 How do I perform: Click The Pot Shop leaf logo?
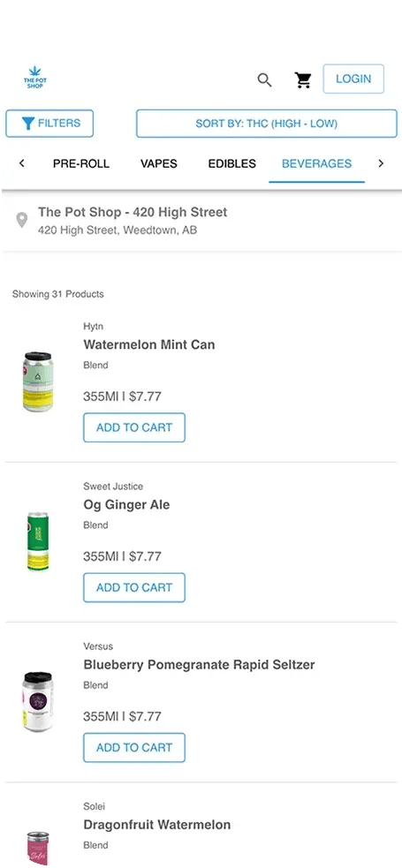pyautogui.click(x=34, y=78)
